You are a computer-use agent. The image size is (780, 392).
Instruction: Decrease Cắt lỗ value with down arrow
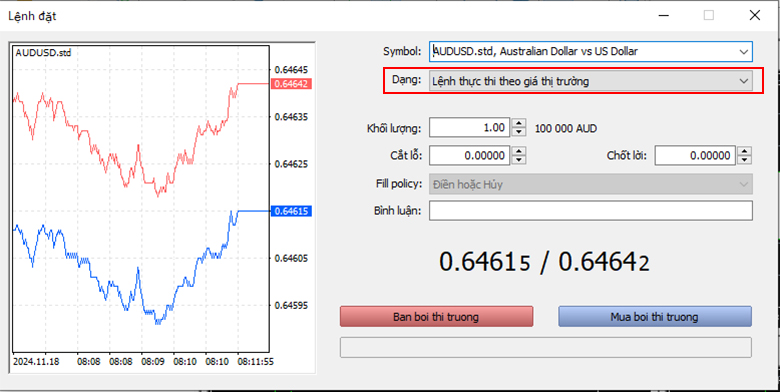518,160
